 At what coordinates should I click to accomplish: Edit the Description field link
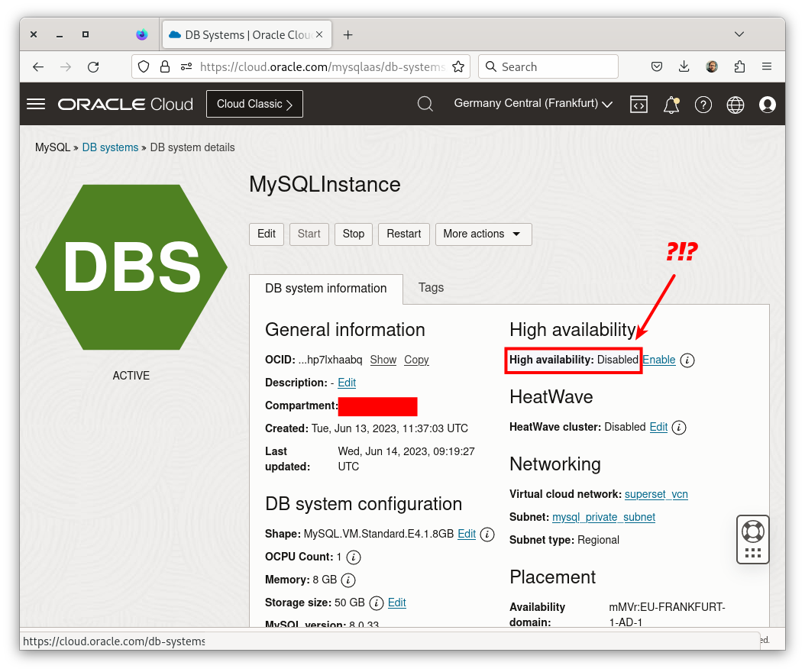(347, 383)
